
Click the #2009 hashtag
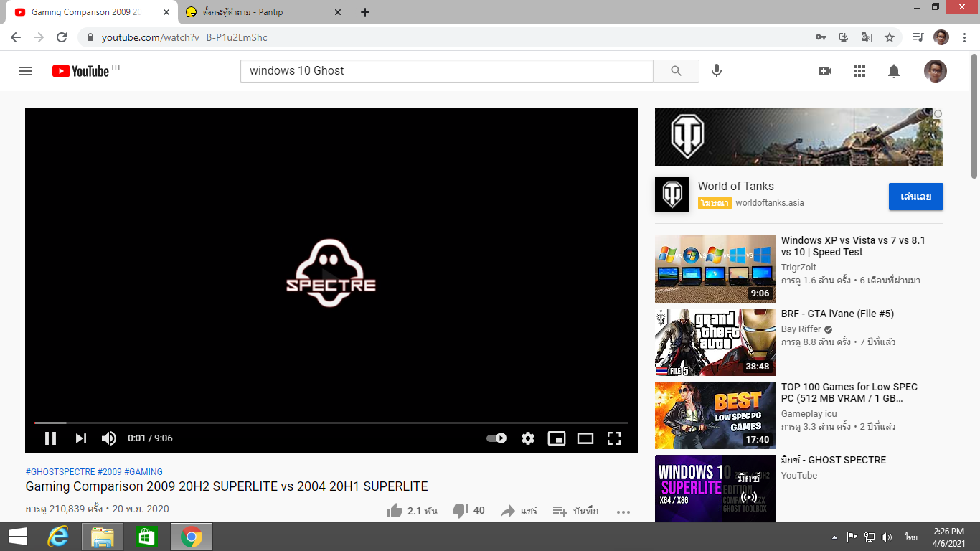pos(110,472)
